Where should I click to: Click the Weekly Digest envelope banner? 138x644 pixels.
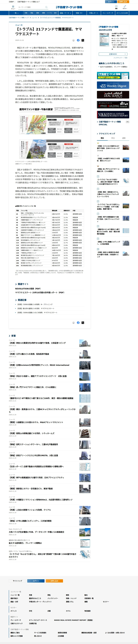tap(113, 85)
